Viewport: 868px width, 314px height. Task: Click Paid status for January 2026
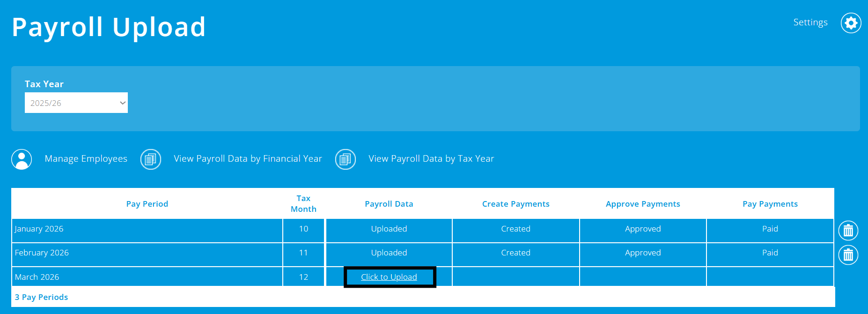(770, 229)
